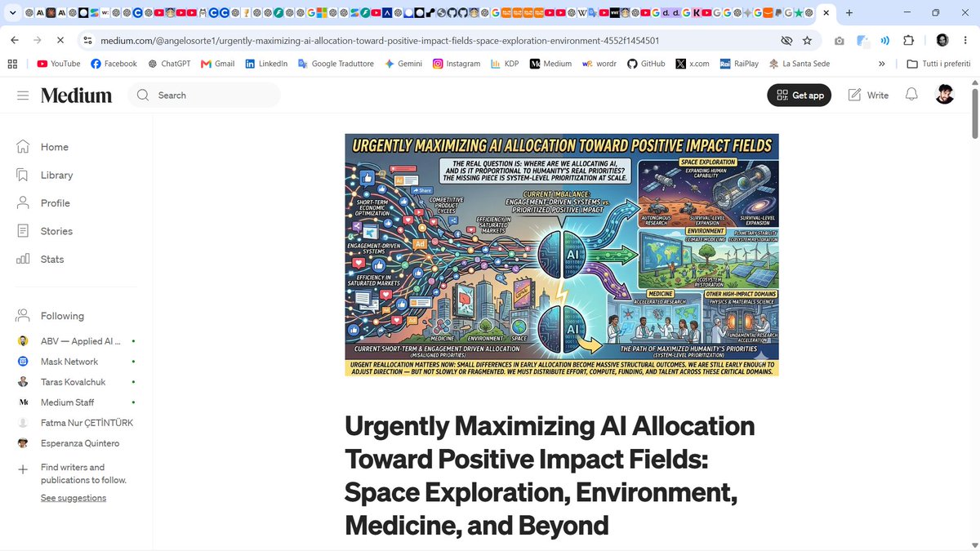Click Find writers and publications to follow
This screenshot has height=551, width=980.
pyautogui.click(x=83, y=473)
